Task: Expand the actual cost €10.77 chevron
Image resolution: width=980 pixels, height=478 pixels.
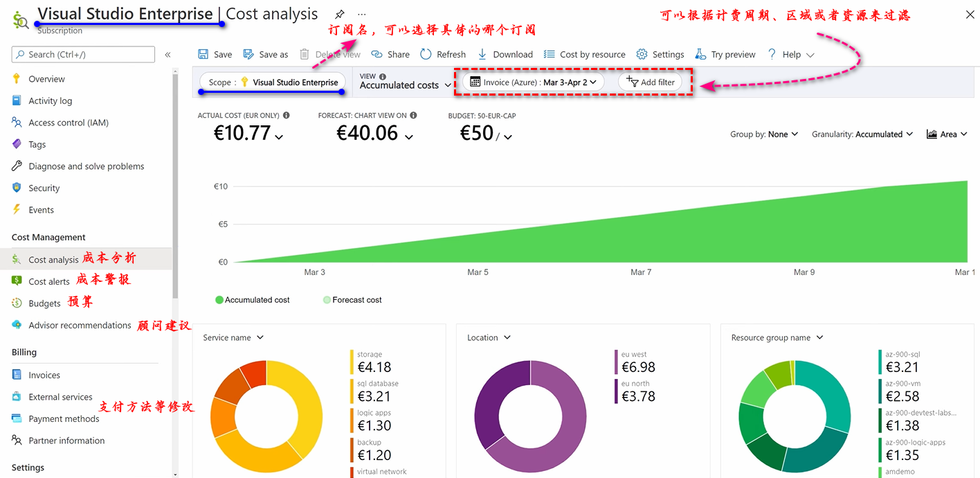Action: coord(279,137)
